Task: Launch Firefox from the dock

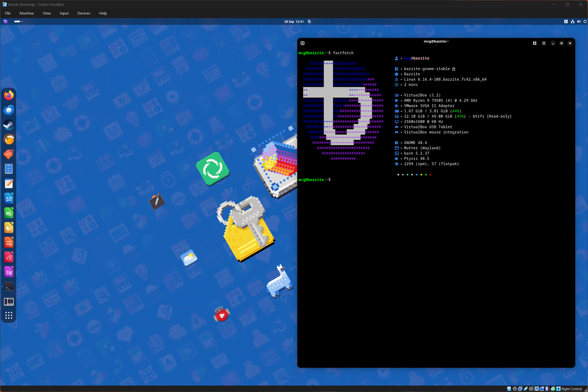Action: (x=9, y=96)
